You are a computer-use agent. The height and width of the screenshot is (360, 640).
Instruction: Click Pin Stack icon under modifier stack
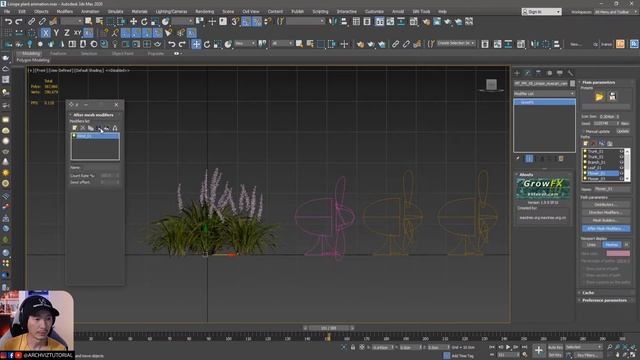518,158
